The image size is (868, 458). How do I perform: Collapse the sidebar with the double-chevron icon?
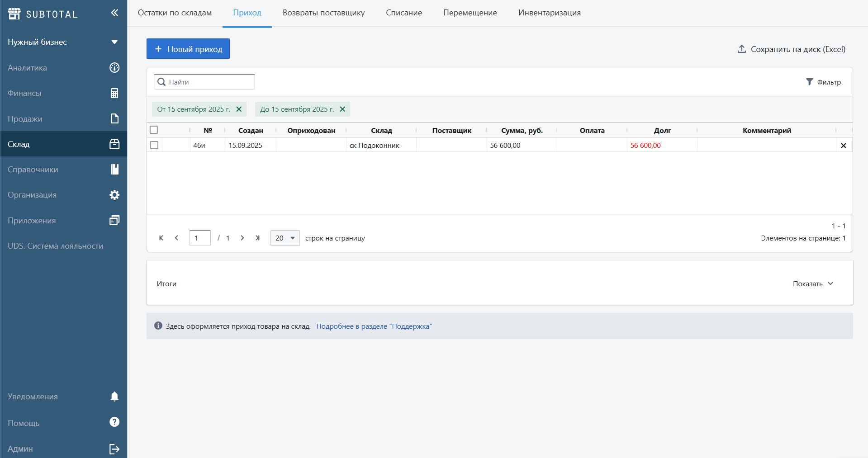[114, 13]
